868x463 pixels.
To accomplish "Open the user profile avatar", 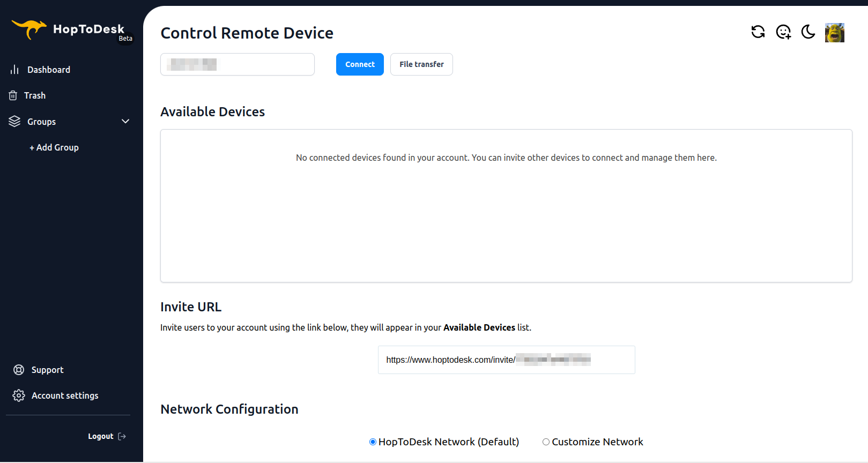I will [835, 33].
